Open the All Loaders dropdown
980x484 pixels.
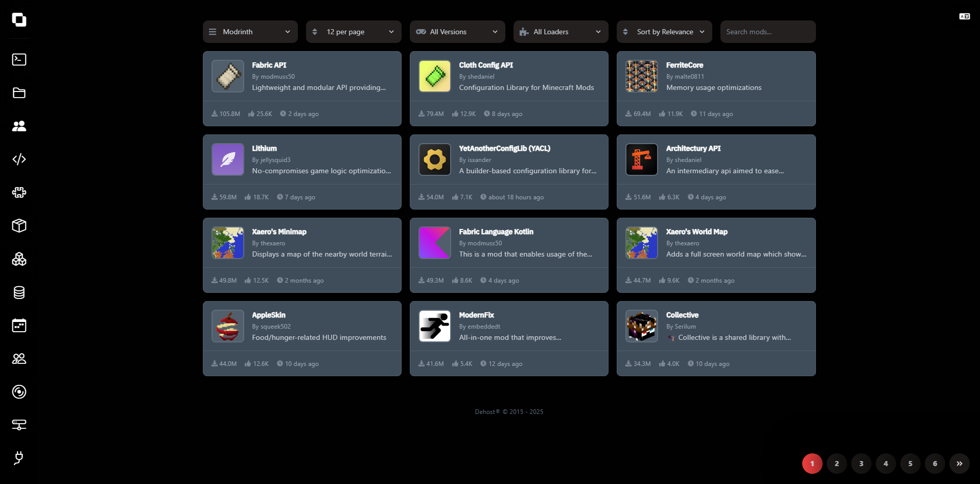point(561,32)
